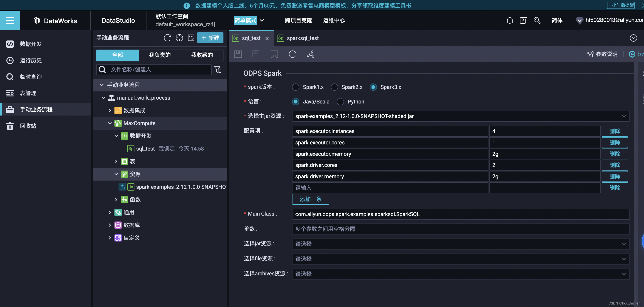This screenshot has width=644, height=307.
Task: Click the submit upload icon in toolbar
Action: [x=256, y=54]
